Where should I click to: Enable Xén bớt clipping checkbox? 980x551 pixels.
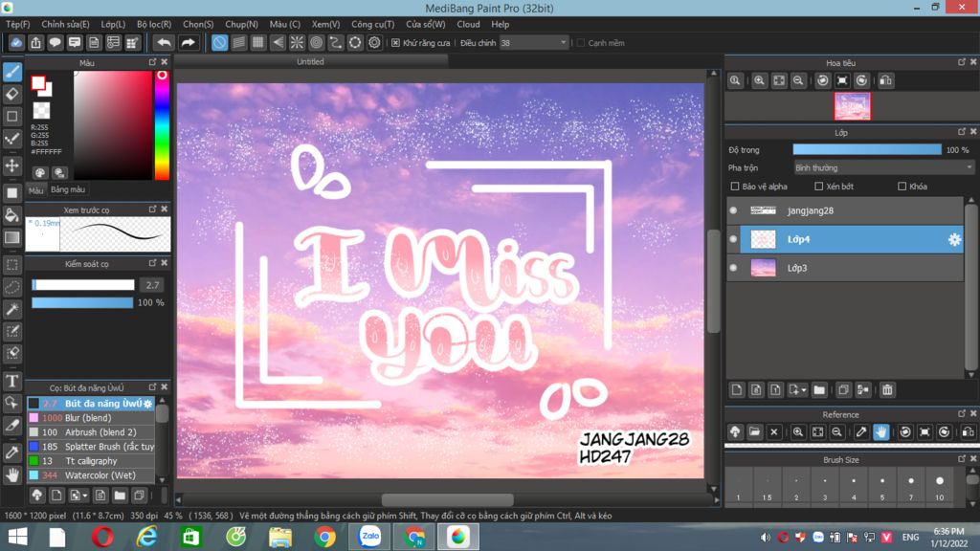point(819,187)
